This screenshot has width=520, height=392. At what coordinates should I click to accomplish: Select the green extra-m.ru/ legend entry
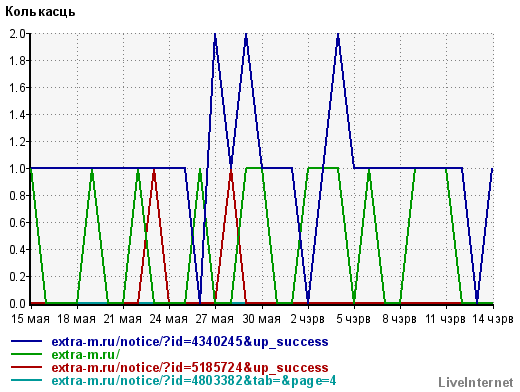click(x=86, y=354)
